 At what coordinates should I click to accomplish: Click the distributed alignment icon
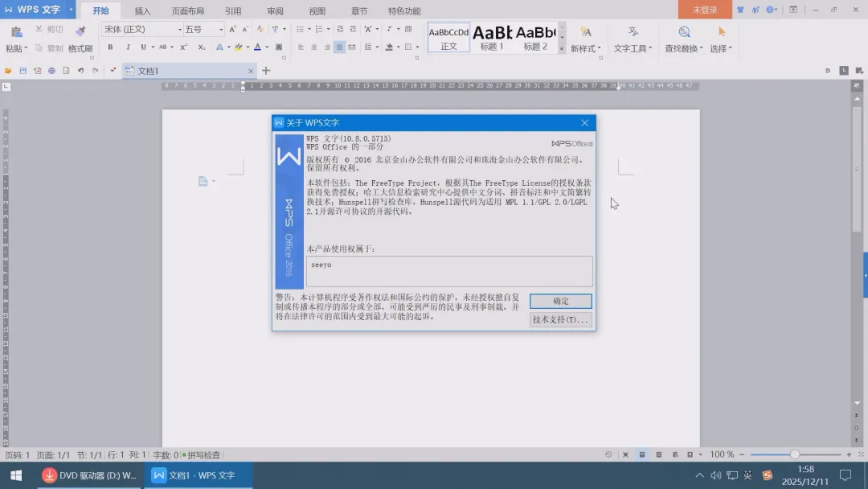click(352, 47)
